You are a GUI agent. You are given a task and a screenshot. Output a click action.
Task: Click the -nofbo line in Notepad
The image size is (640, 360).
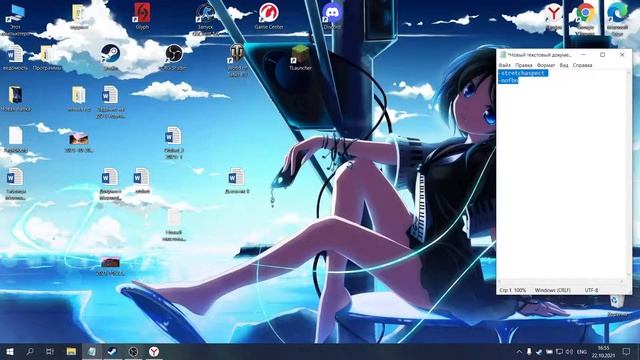509,80
